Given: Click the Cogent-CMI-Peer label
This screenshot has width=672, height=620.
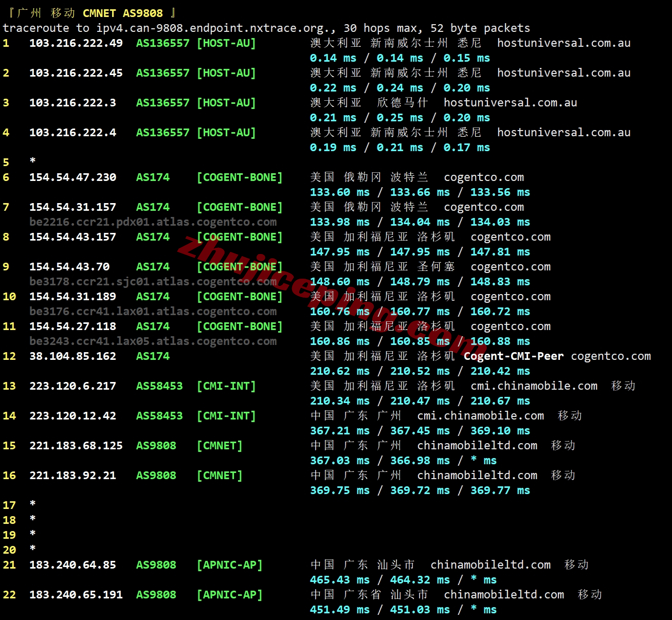Looking at the screenshot, I should [514, 356].
